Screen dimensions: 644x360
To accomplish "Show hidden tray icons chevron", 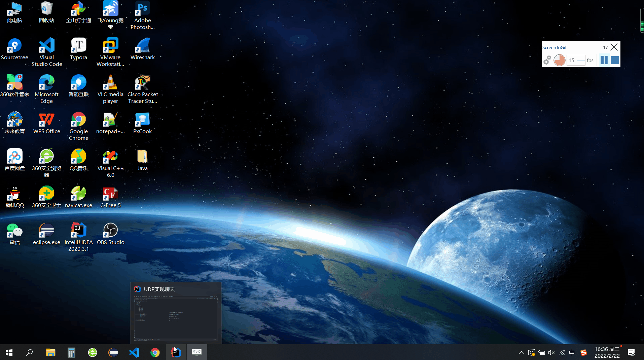I will (521, 353).
